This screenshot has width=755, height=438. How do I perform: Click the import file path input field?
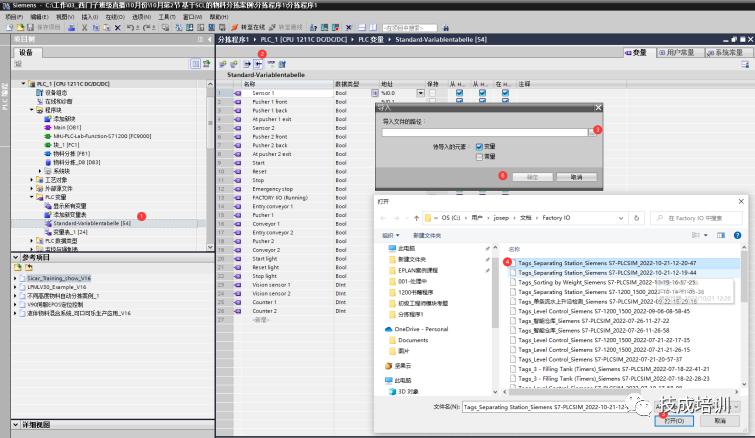(x=483, y=130)
